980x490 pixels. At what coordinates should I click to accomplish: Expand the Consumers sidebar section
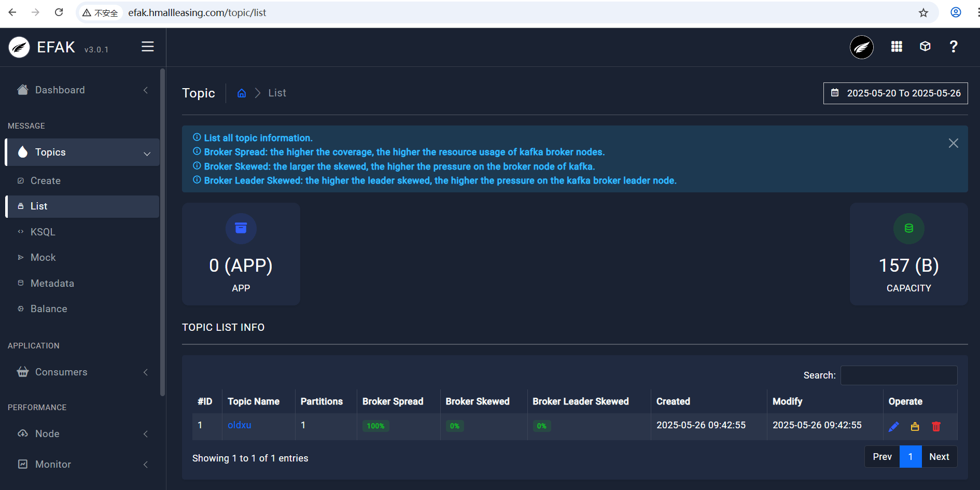tap(83, 372)
